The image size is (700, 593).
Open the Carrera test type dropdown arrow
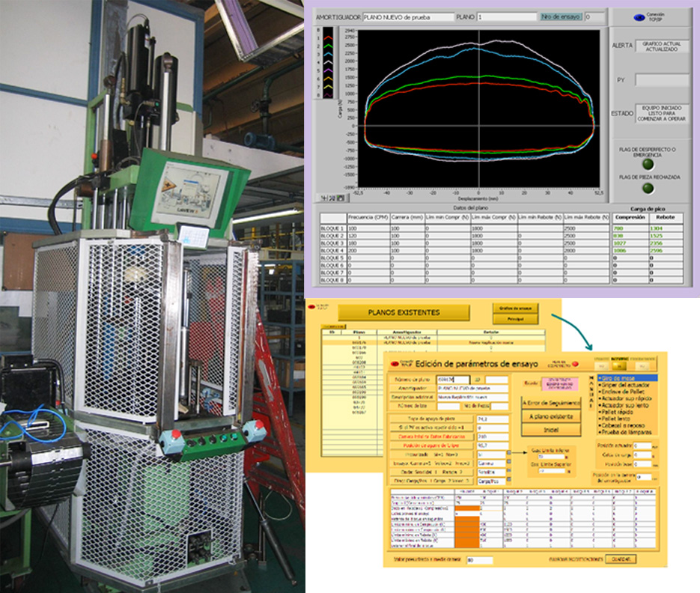508,463
